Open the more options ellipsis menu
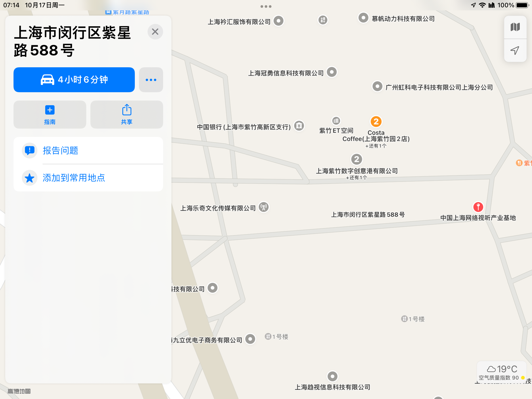 coord(151,79)
